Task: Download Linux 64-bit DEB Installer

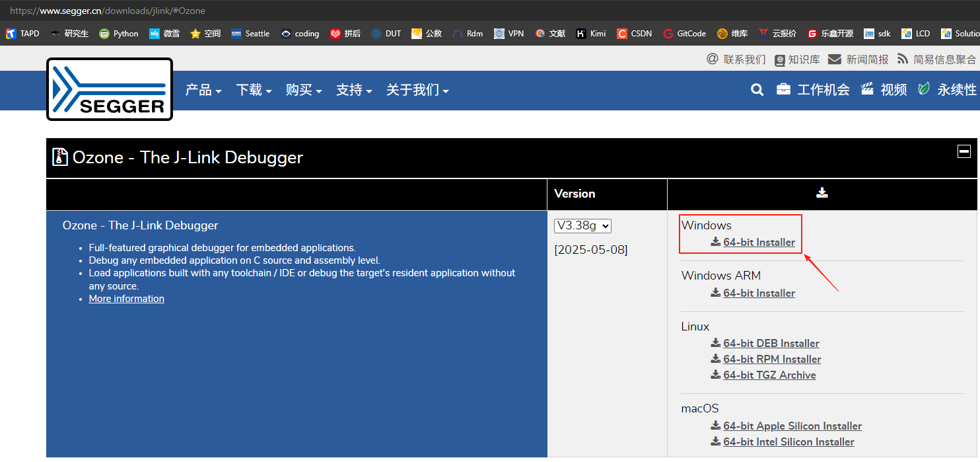Action: pyautogui.click(x=771, y=343)
